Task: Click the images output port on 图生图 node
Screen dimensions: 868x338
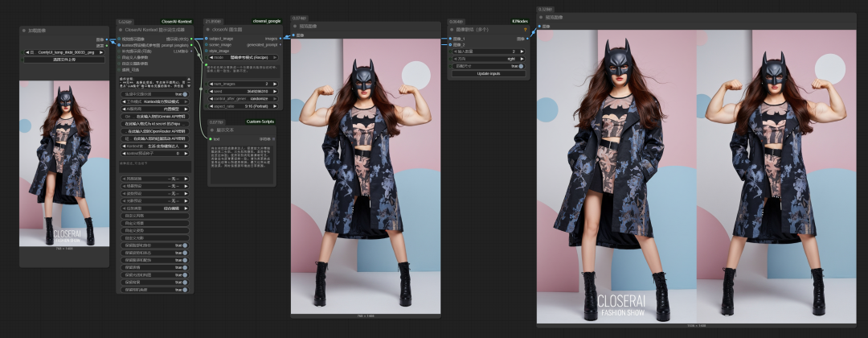Action: (x=280, y=39)
